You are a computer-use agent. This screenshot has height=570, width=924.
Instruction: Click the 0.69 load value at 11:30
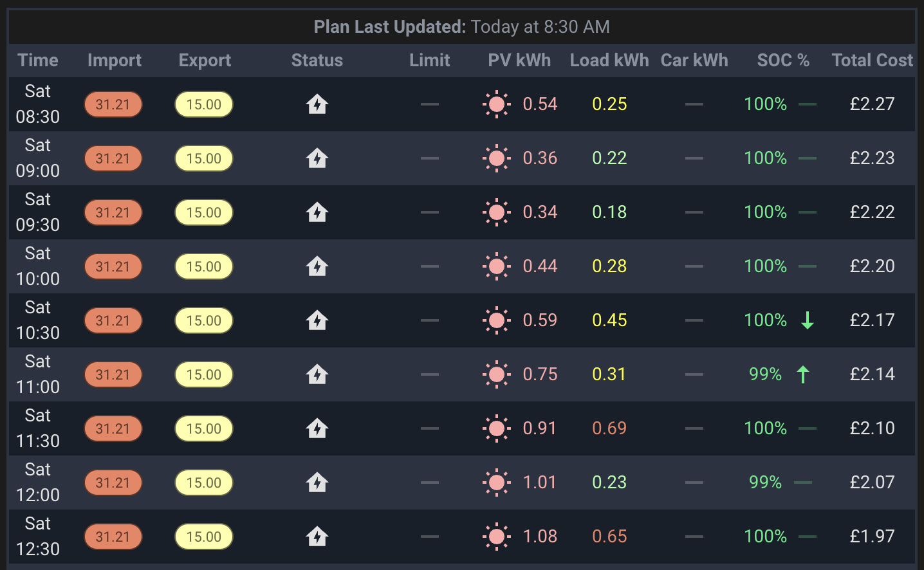pos(609,428)
